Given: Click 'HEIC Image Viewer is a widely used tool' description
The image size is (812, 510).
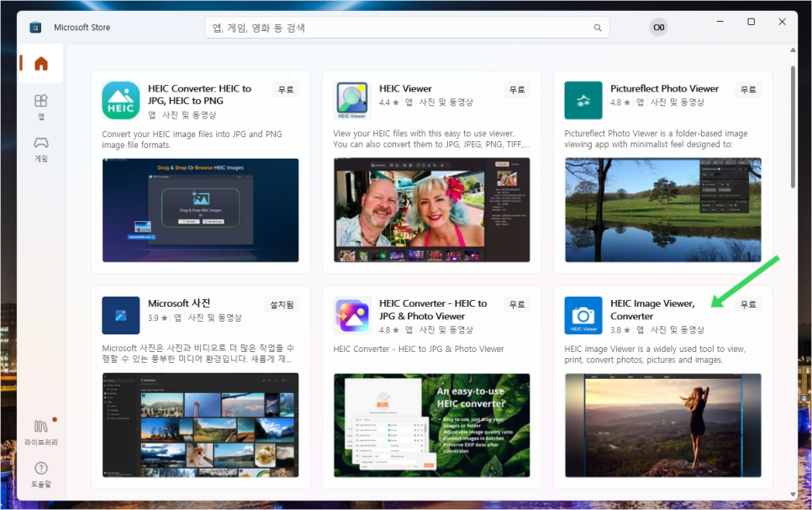Looking at the screenshot, I should (x=655, y=355).
